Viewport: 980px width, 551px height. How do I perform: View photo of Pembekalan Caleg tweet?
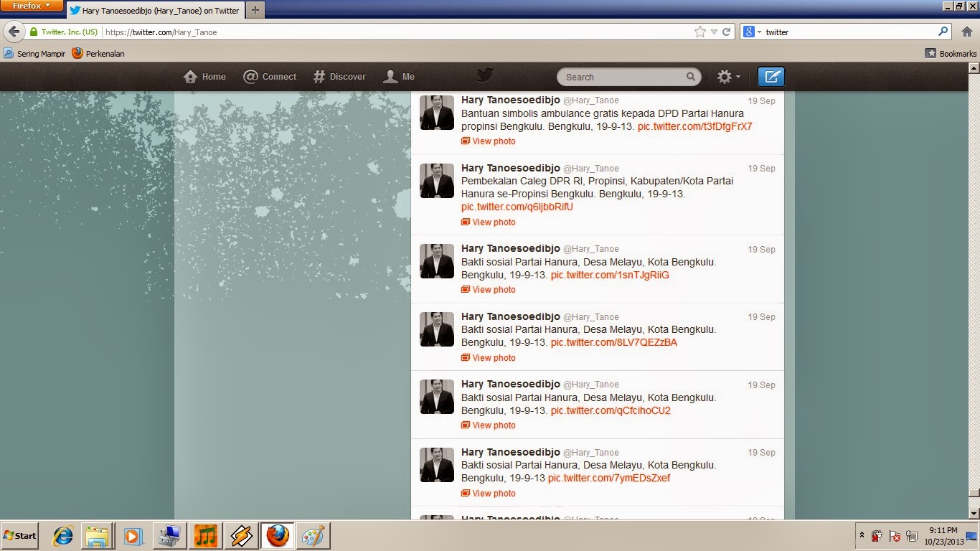click(488, 222)
